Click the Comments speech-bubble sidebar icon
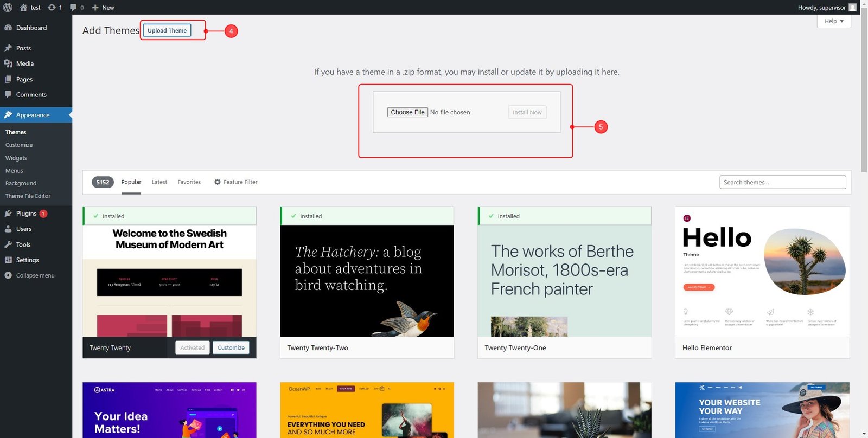Image resolution: width=868 pixels, height=438 pixels. click(8, 94)
